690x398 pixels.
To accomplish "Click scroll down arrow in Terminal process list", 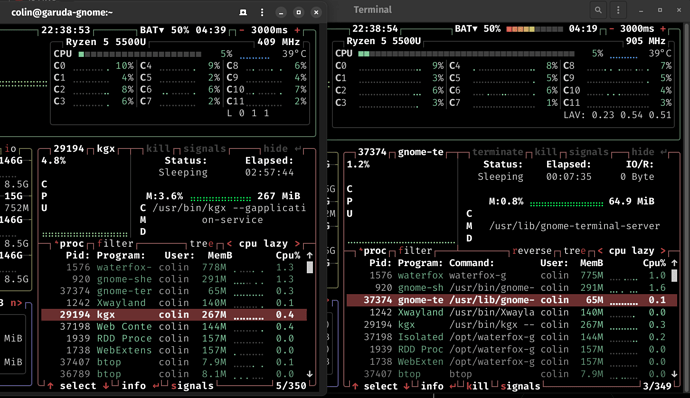I will [x=674, y=374].
